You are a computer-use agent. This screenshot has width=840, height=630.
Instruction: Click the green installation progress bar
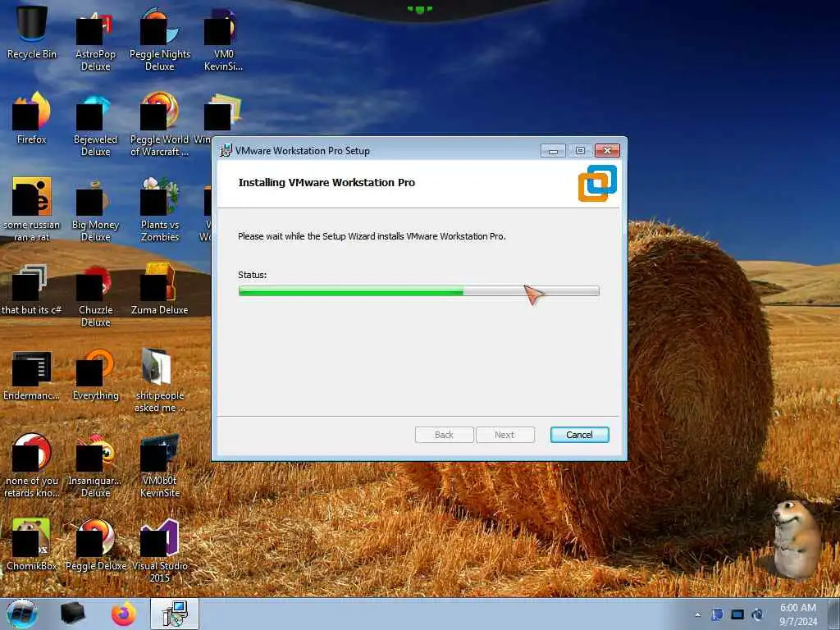pos(418,291)
